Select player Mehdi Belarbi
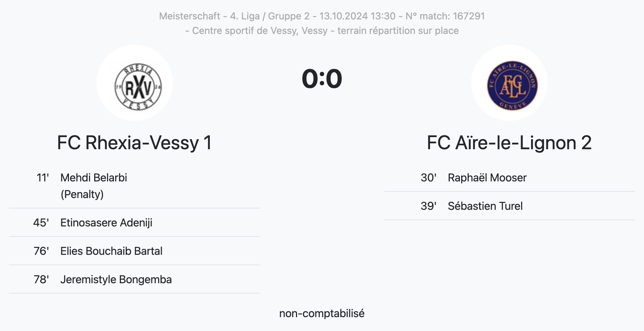This screenshot has width=644, height=331. tap(93, 178)
